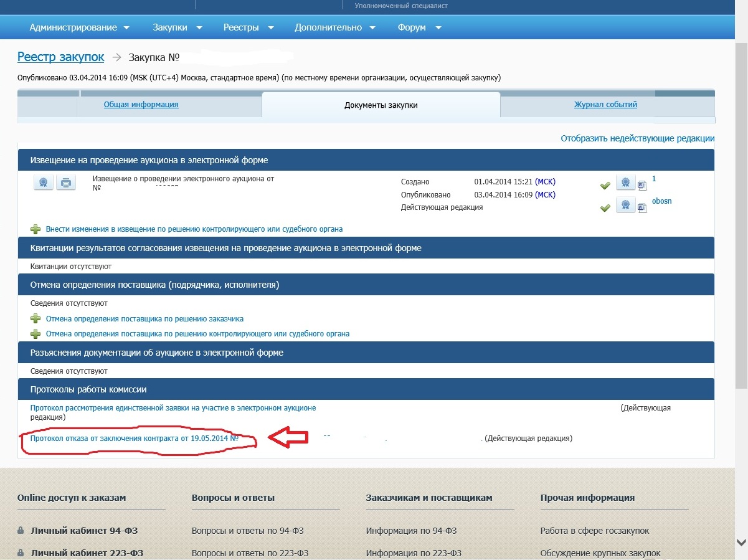Open 'Протокол рассмотрения единственной заявки' link
This screenshot has width=748, height=560.
click(x=173, y=408)
